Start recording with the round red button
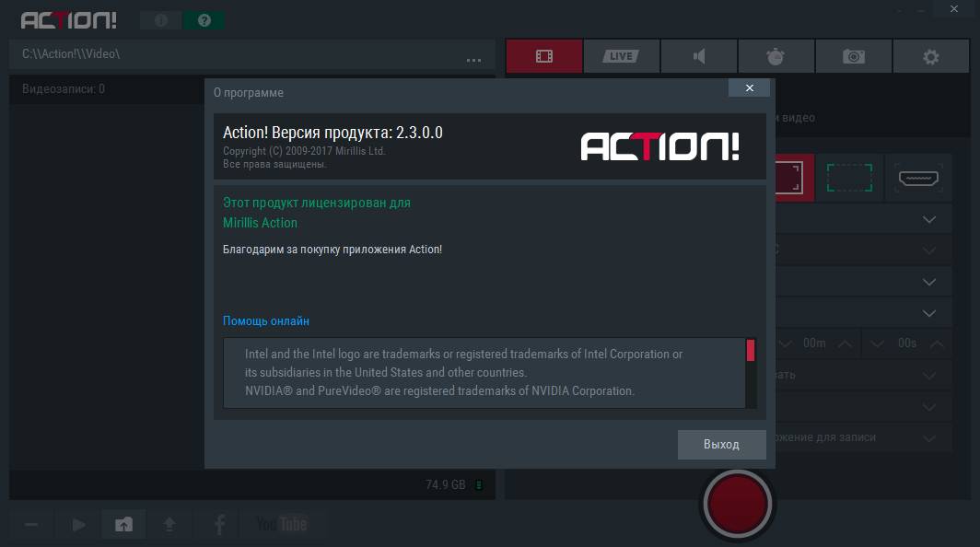The height and width of the screenshot is (547, 980). [738, 504]
